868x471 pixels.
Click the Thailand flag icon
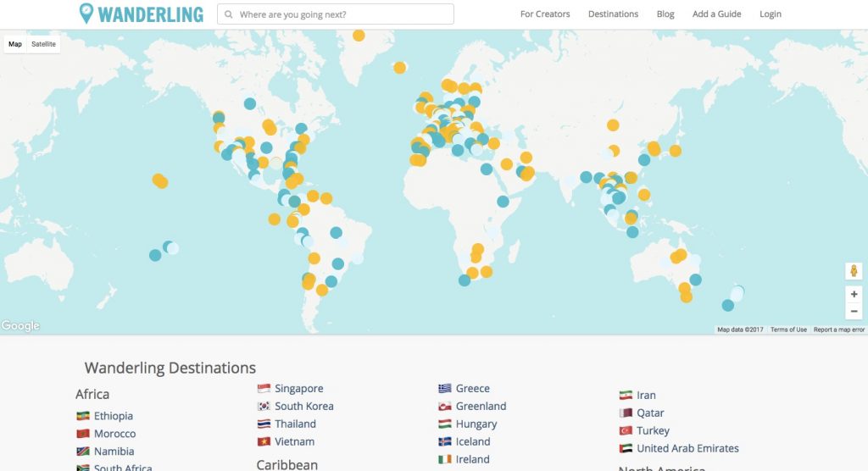[264, 424]
